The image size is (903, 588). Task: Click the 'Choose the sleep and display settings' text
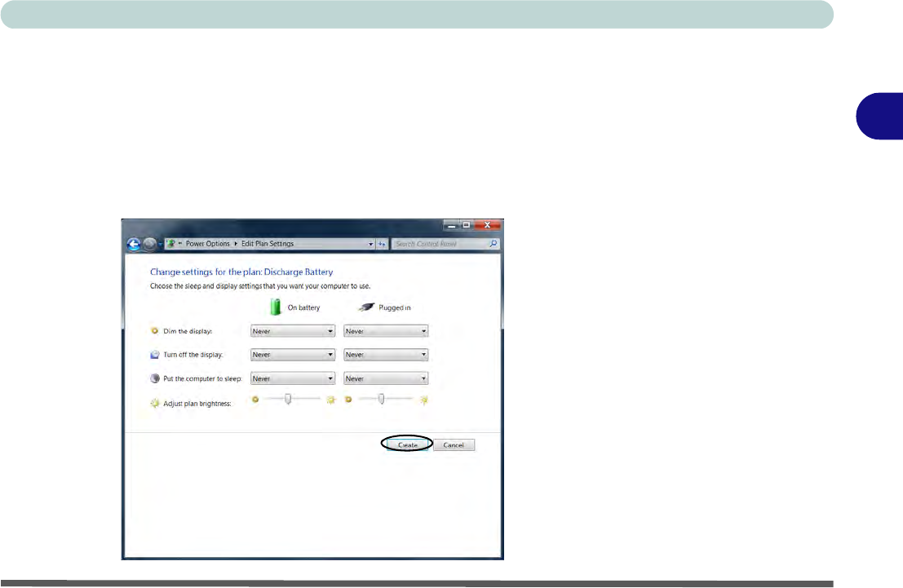260,286
